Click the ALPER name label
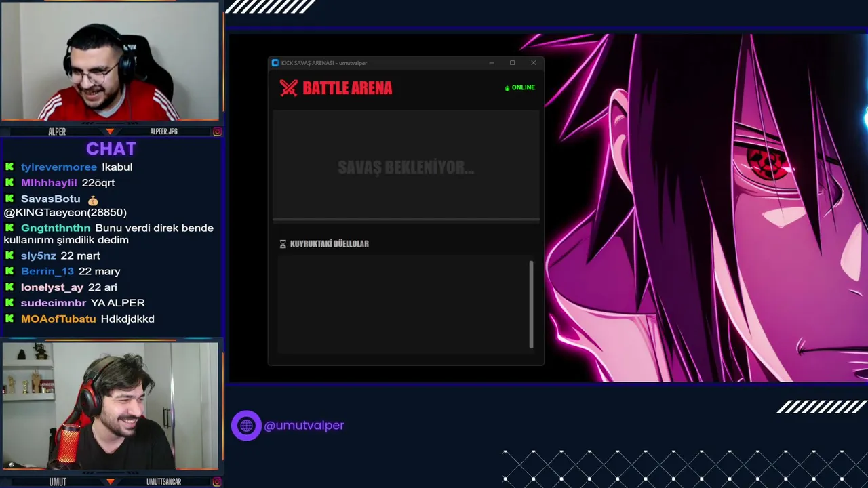Viewport: 868px width, 488px height. [x=57, y=131]
